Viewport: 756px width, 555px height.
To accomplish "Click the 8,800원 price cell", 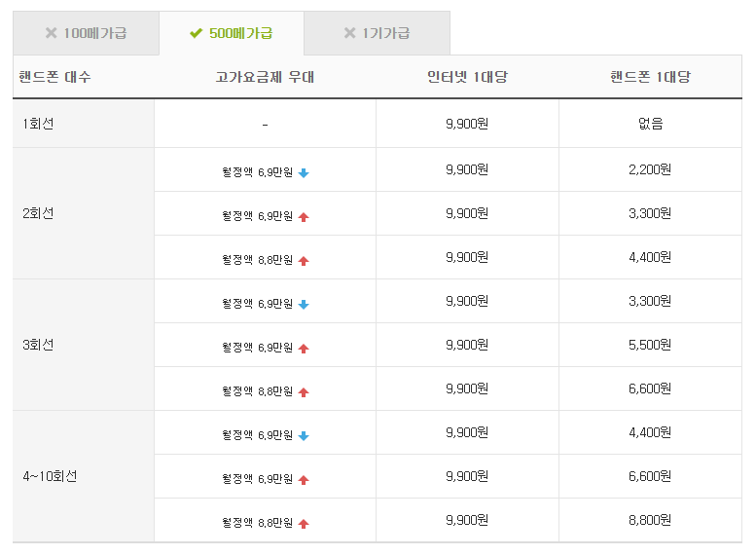I will [650, 520].
